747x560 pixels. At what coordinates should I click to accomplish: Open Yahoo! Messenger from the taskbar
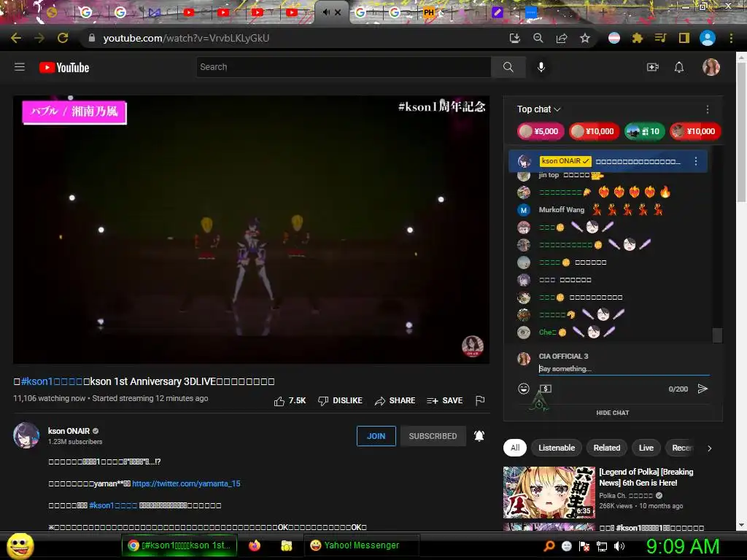tap(362, 545)
